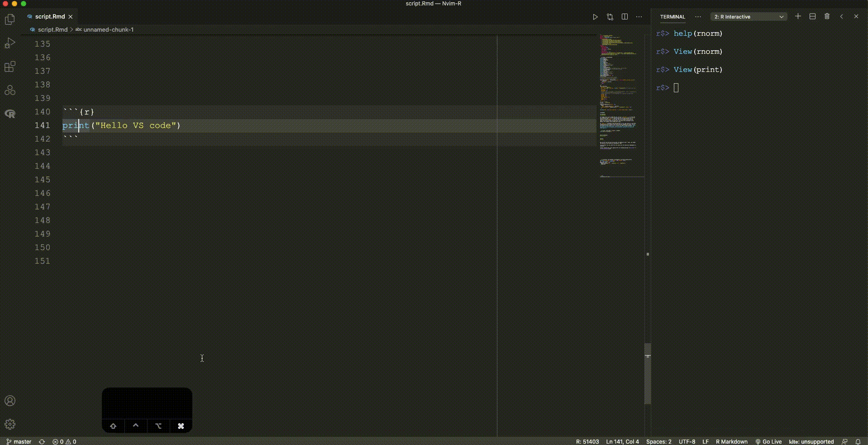Expand the unnamed-chunk-1 breadcrumb
868x445 pixels.
pos(105,29)
